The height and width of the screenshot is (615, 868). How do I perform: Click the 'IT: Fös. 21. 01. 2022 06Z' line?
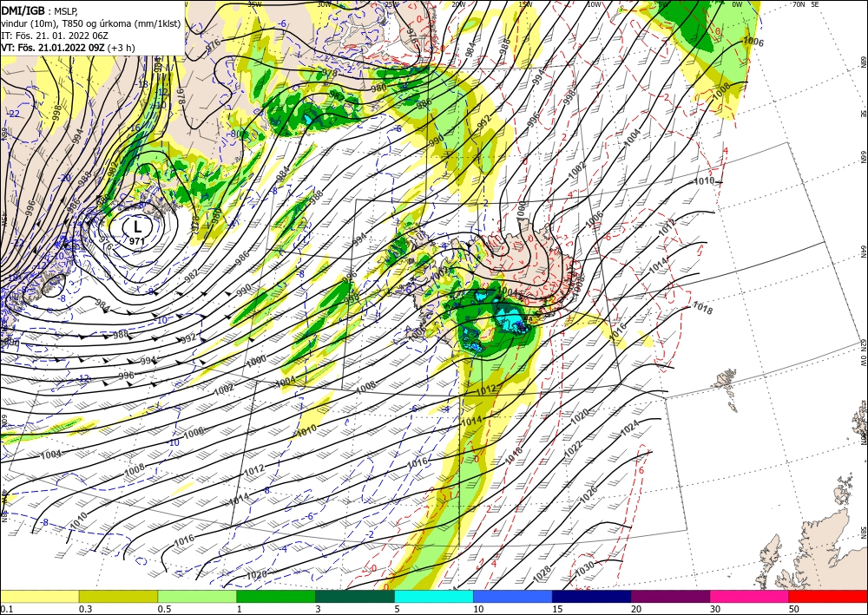[54, 36]
